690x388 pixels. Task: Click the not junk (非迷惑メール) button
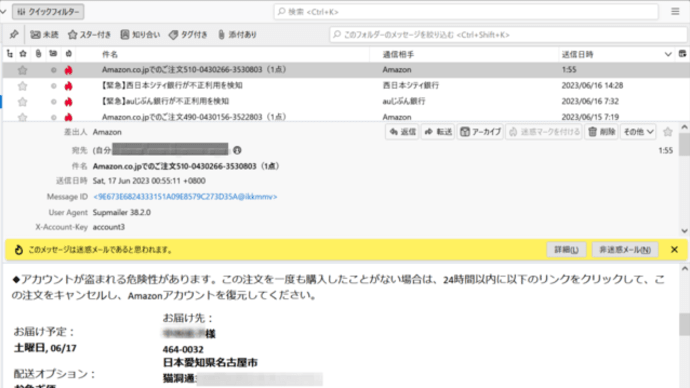tap(625, 250)
